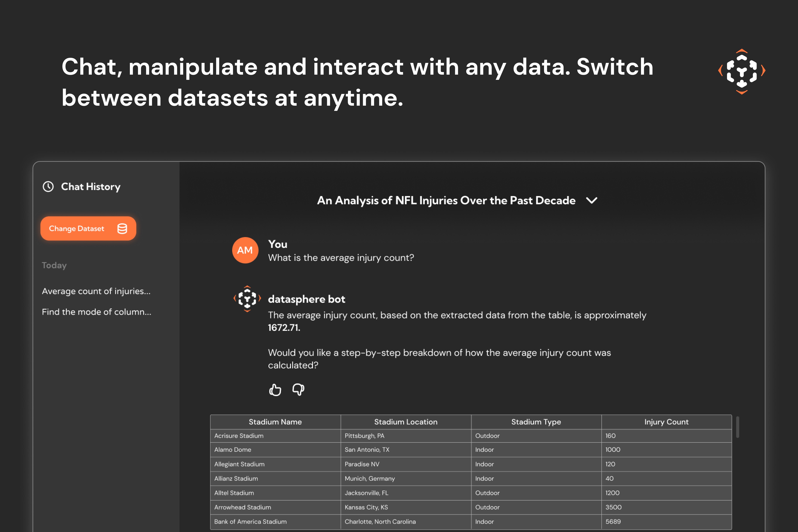Screen dimensions: 798x532
Task: Click the Chat History clock icon
Action: [48, 187]
